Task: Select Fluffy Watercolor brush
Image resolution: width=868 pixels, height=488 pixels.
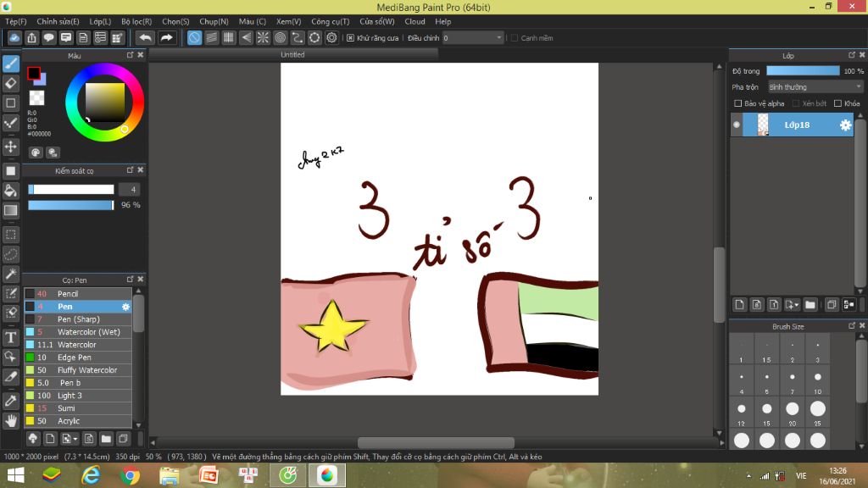Action: point(78,370)
